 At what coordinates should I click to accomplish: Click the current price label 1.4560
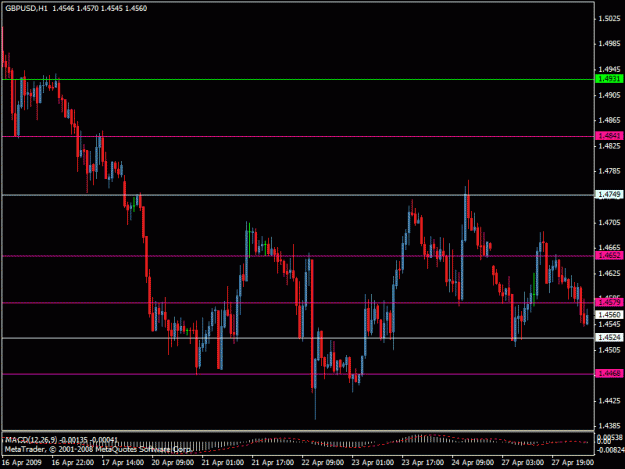click(609, 315)
